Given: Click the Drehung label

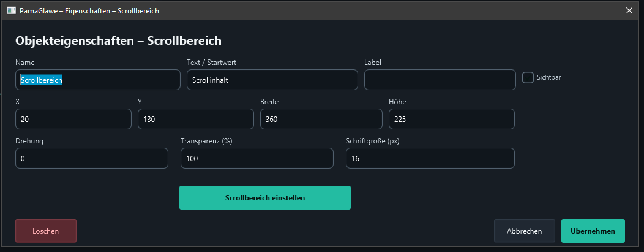Looking at the screenshot, I should 29,140.
